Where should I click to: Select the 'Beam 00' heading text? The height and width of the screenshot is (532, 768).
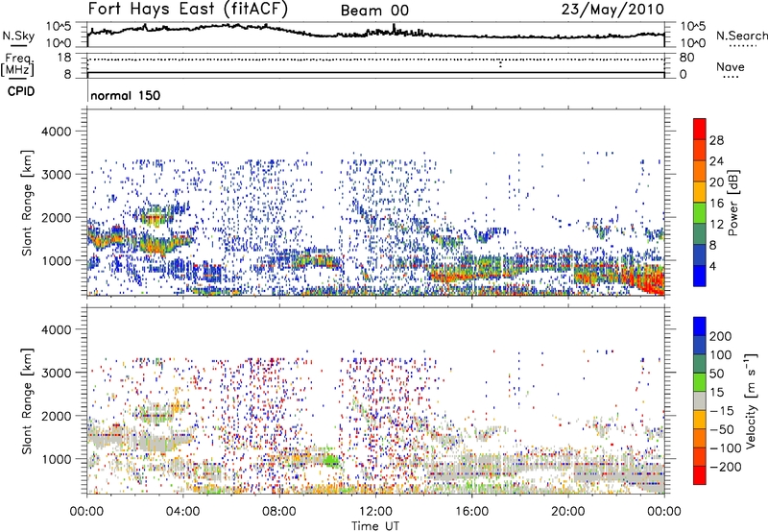pos(374,11)
